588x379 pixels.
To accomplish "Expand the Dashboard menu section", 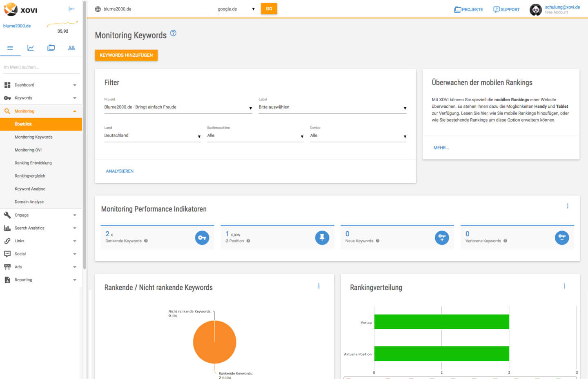I will click(75, 85).
